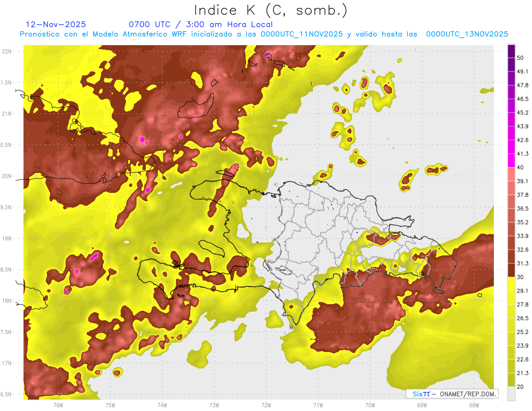Click the latitude label "6.5N"
532x411 pixels.
pos(7,394)
